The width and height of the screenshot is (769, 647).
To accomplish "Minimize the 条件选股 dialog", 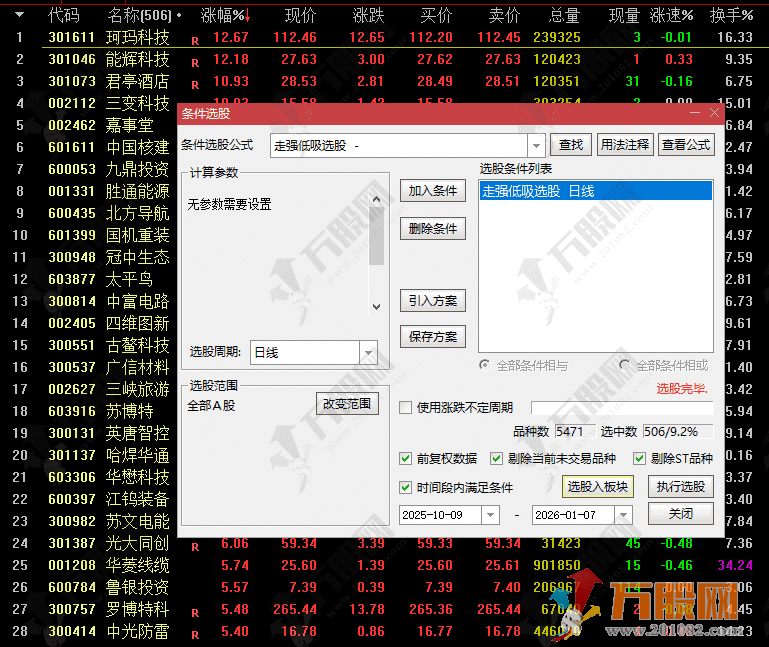I will (694, 113).
